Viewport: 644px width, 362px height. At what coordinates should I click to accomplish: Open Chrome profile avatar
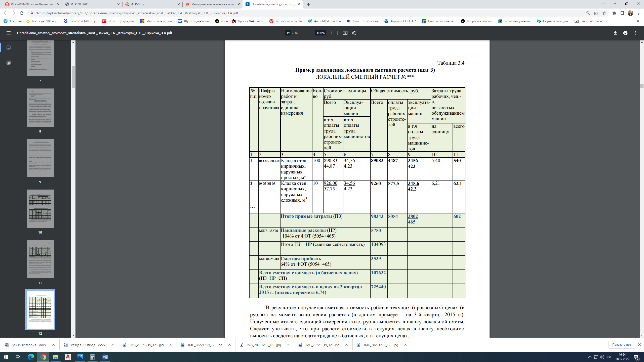(630, 13)
